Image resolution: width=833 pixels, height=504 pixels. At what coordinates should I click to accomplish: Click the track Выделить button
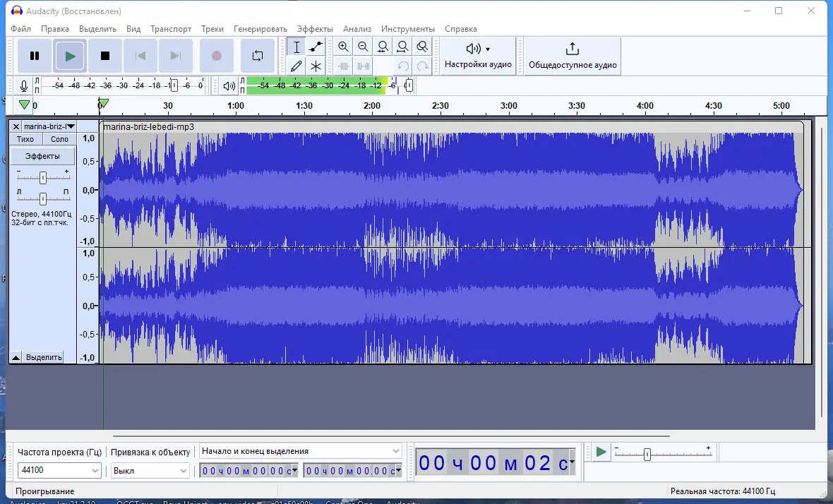pos(44,357)
